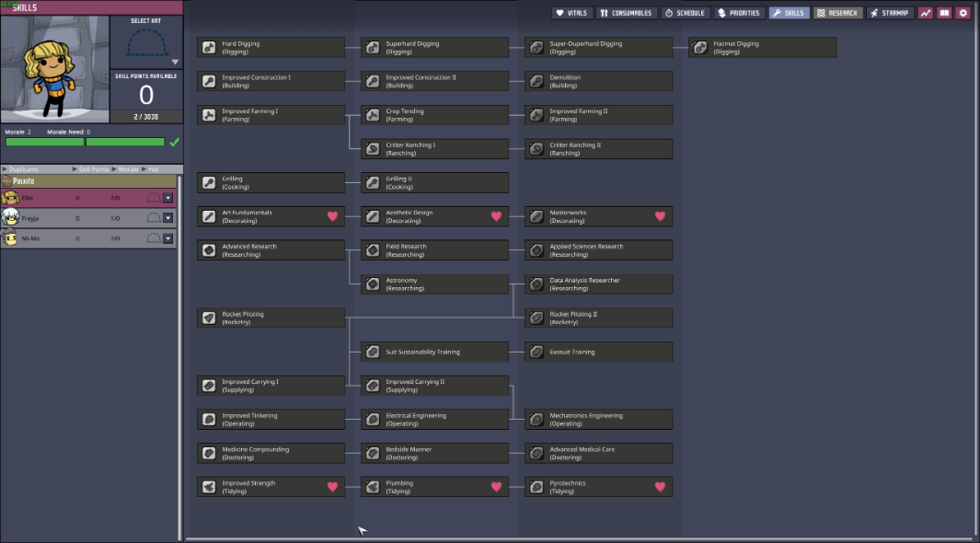This screenshot has width=980, height=543.
Task: Click the Suit Sustainability Training icon
Action: [373, 352]
